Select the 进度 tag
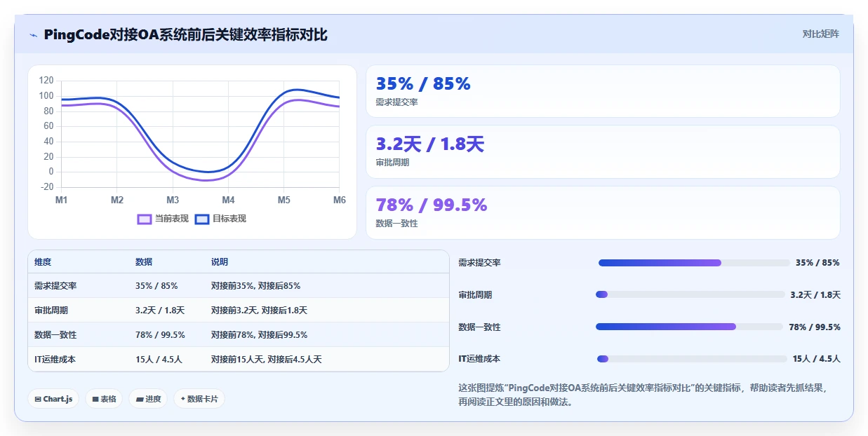Image resolution: width=868 pixels, height=436 pixels. point(148,399)
